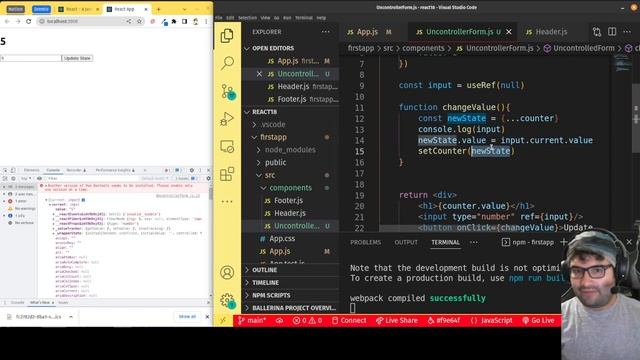
Task: Click DevTools inspect element icon
Action: point(5,170)
